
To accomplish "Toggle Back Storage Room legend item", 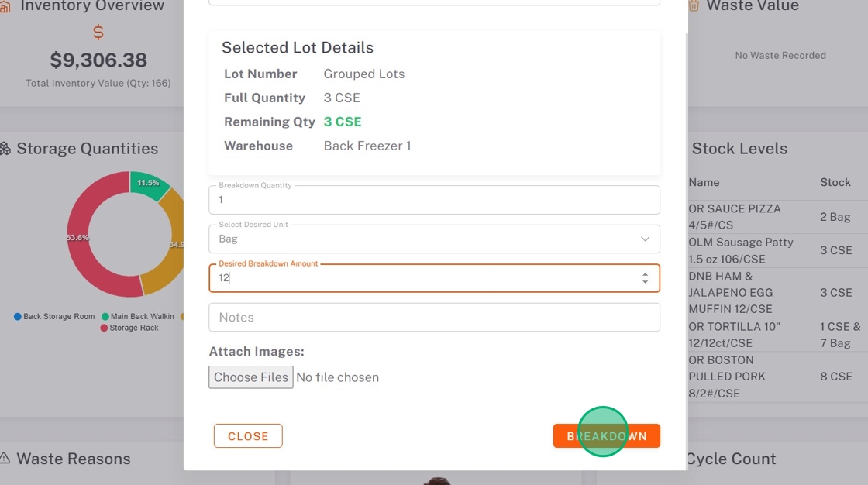I will click(x=54, y=316).
